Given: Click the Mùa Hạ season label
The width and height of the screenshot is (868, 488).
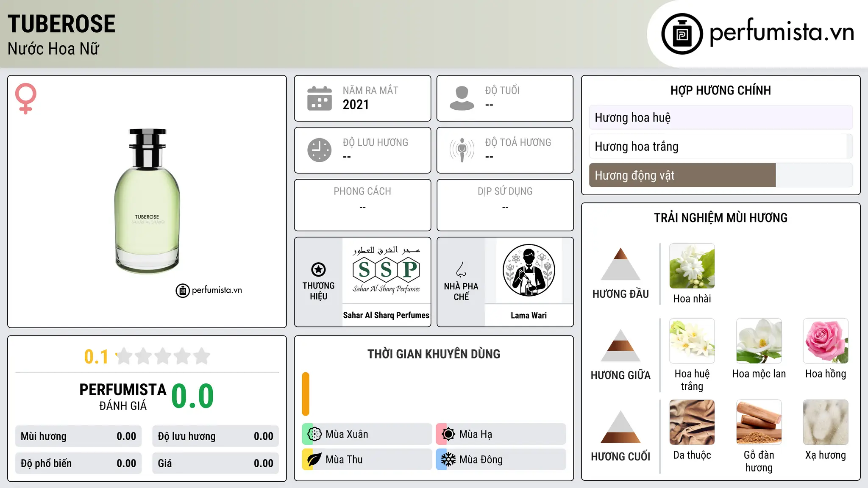Looking at the screenshot, I should [x=476, y=434].
